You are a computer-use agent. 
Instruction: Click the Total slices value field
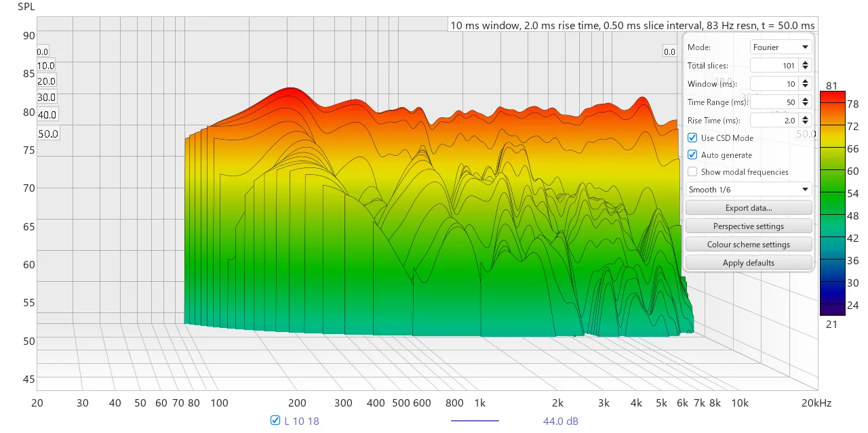click(774, 66)
